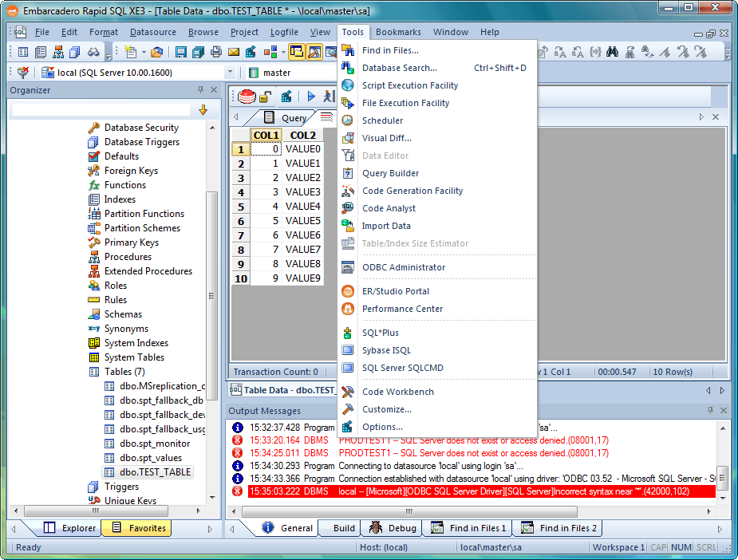Image resolution: width=738 pixels, height=560 pixels.
Task: Open the Logfile menu
Action: pos(284,32)
